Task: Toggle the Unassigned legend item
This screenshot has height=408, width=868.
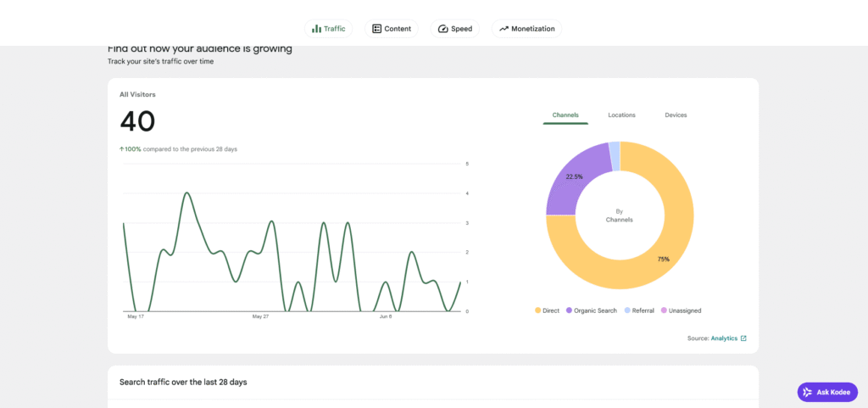Action: point(681,310)
